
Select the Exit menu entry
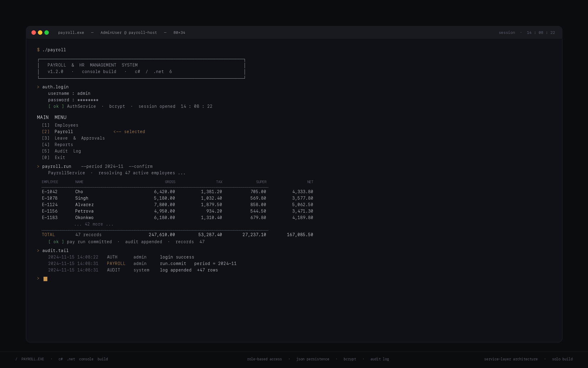(54, 158)
